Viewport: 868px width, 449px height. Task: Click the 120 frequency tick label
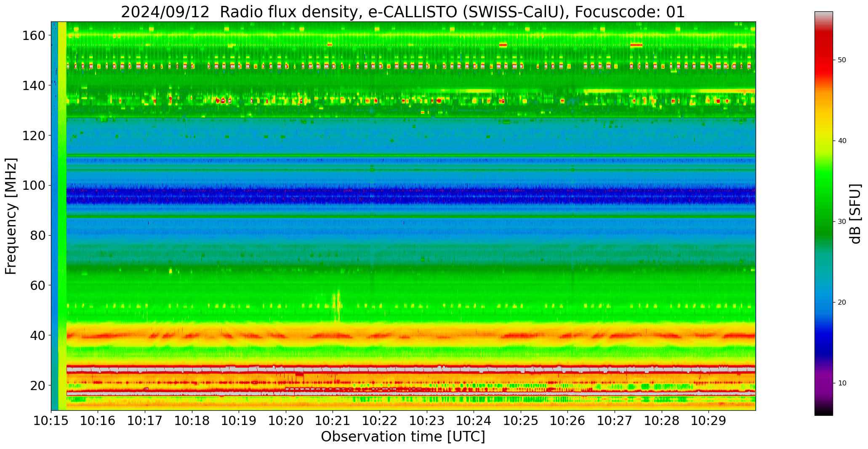(x=34, y=135)
